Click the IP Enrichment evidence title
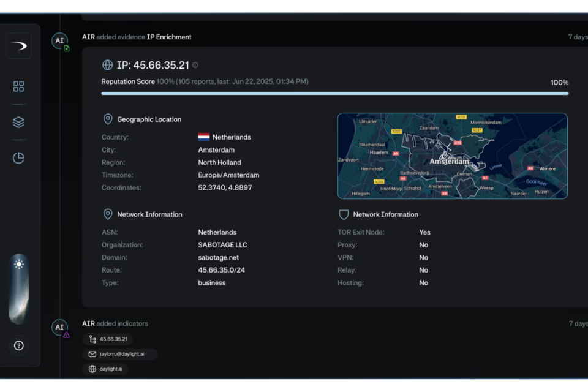The width and height of the screenshot is (588, 392). tap(169, 37)
